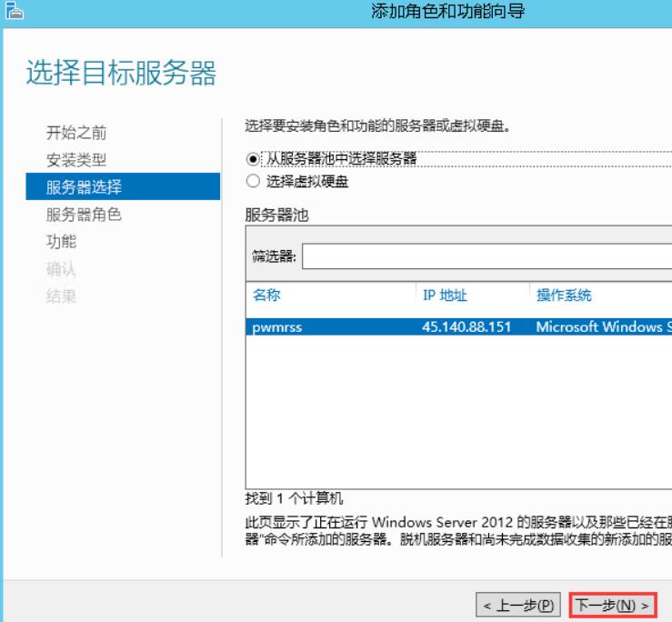Click 下一步(N) next button
672x622 pixels.
(x=613, y=606)
